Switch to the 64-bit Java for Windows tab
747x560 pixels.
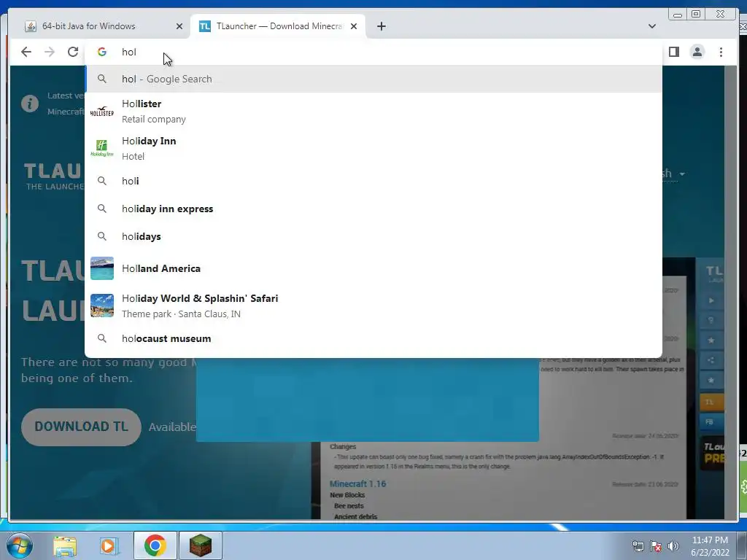click(88, 26)
